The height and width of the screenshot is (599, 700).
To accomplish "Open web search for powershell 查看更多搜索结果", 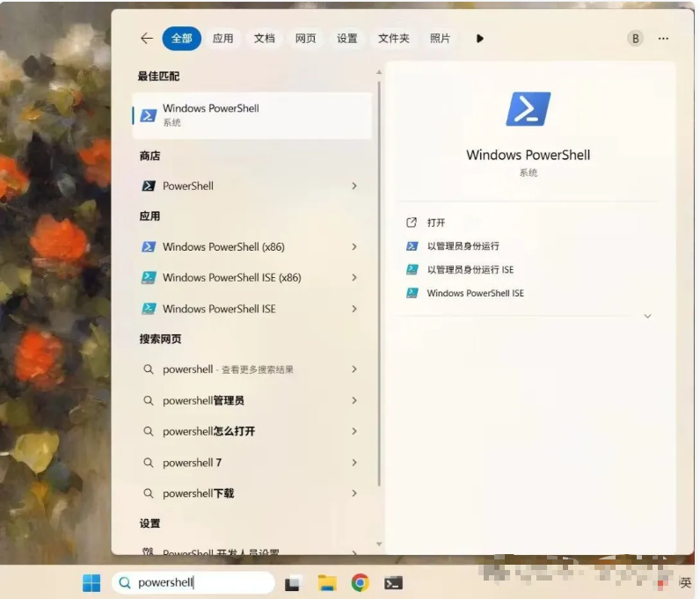I will (252, 369).
